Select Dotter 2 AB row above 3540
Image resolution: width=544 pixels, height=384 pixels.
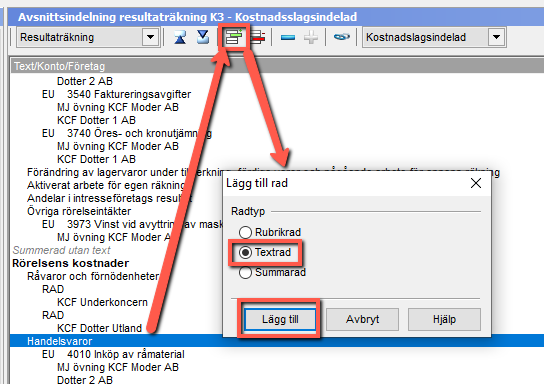pyautogui.click(x=85, y=81)
